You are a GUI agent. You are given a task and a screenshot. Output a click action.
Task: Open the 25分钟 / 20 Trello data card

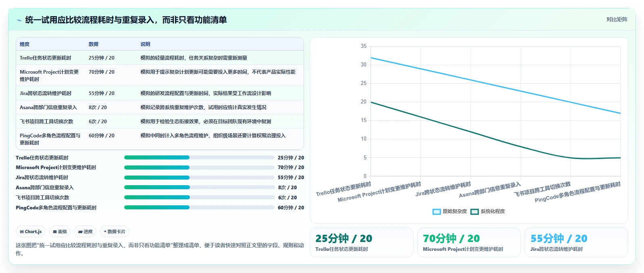[361, 242]
